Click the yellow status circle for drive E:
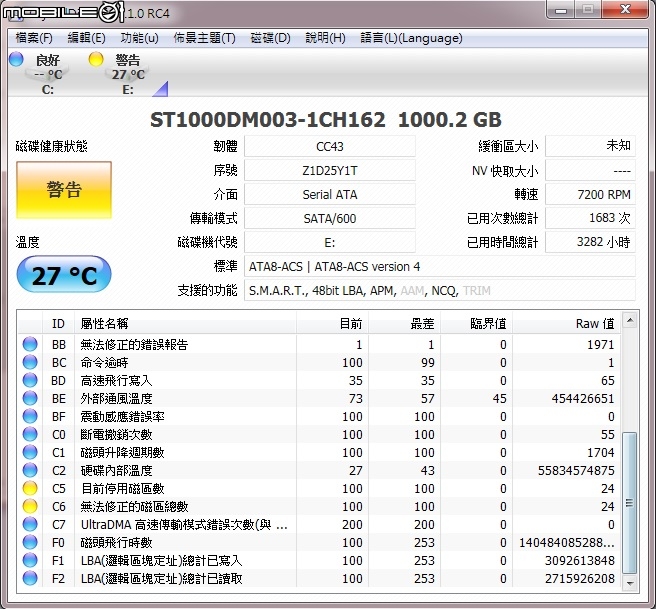 point(96,59)
